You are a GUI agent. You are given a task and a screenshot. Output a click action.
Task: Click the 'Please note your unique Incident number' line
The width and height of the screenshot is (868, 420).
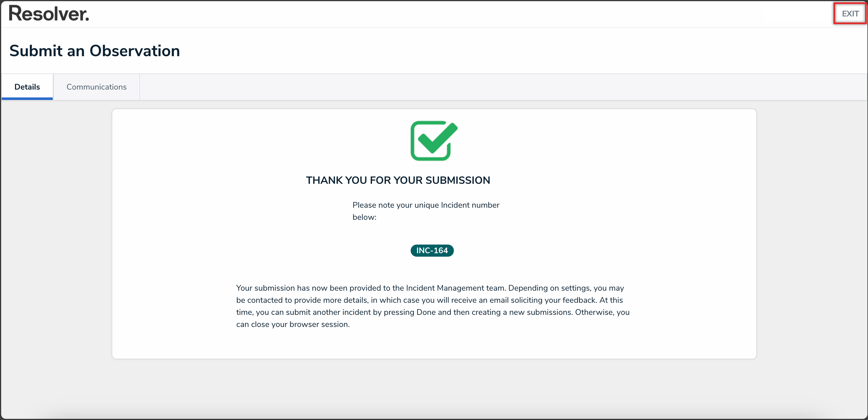[x=426, y=205]
